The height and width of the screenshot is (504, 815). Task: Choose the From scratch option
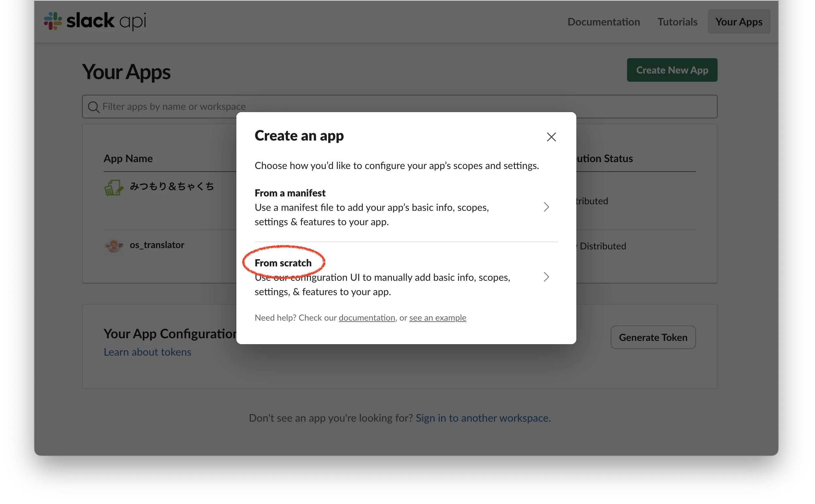[406, 277]
